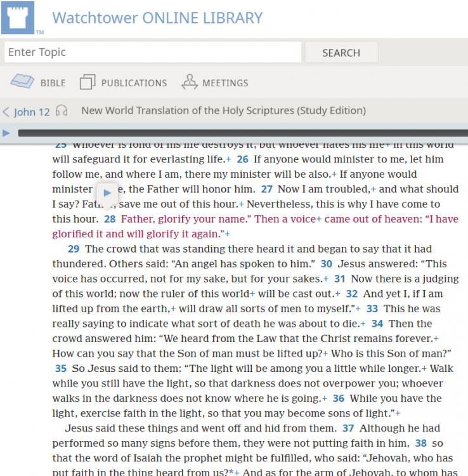The image size is (468, 476).
Task: Open verse number 27
Action: [266, 189]
